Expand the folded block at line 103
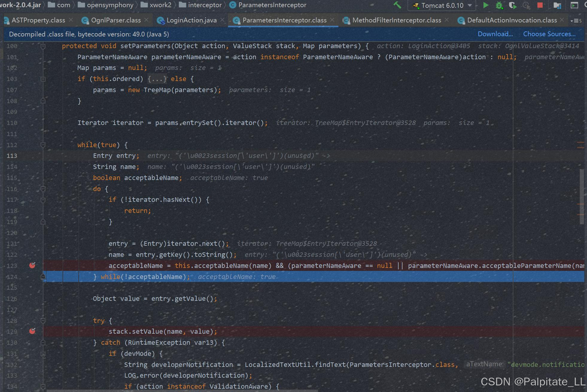The height and width of the screenshot is (392, 587). (43, 79)
